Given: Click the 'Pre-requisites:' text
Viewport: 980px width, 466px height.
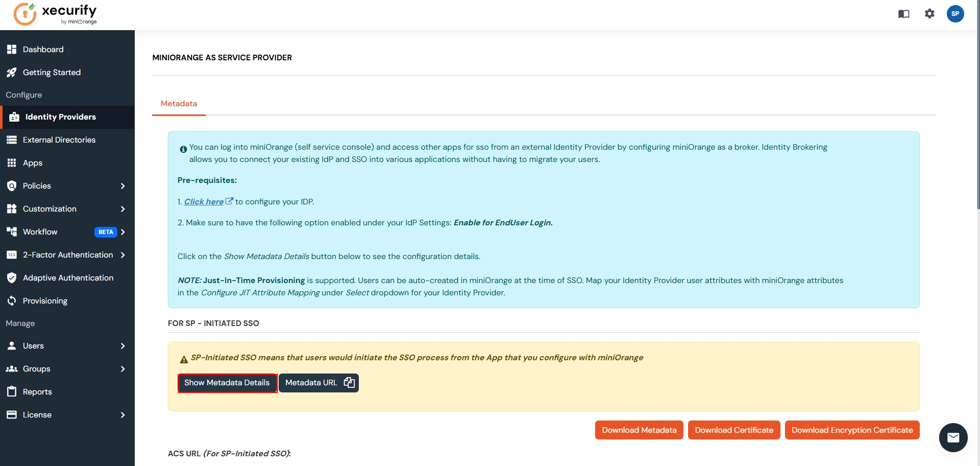Looking at the screenshot, I should click(207, 180).
